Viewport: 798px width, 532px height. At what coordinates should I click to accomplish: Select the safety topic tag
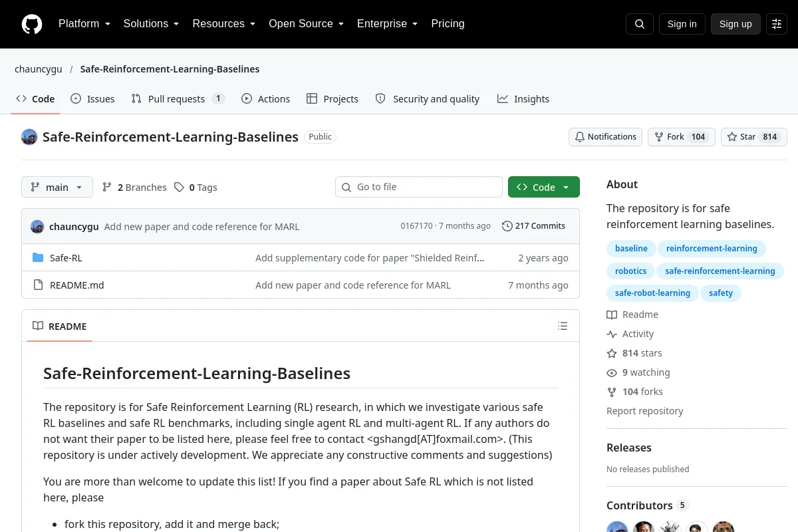point(721,293)
